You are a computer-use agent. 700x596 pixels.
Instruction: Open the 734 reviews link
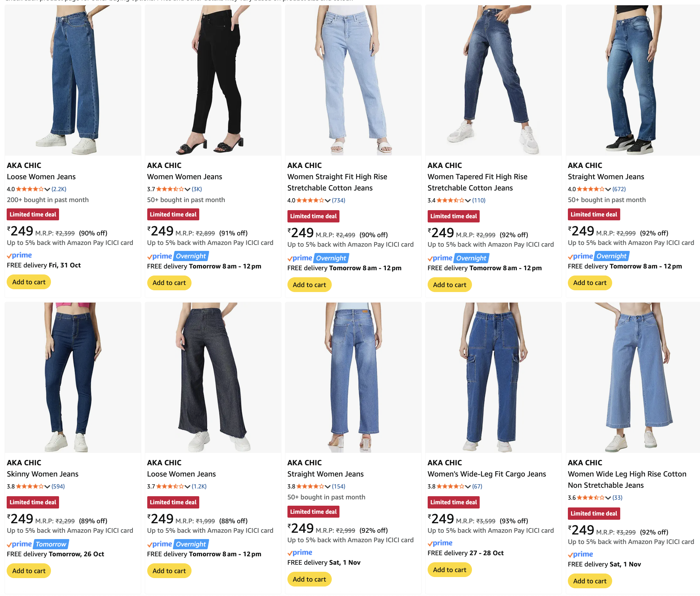point(338,200)
